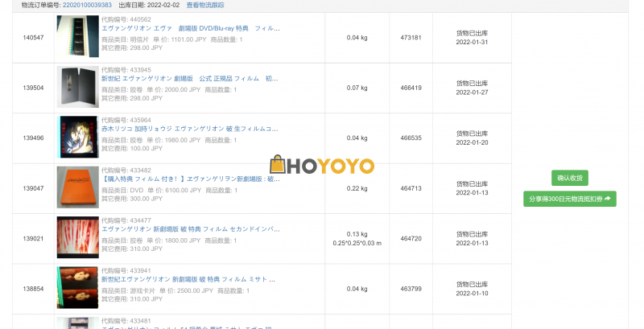Image resolution: width=644 pixels, height=329 pixels.
Task: Click the 0.07 kg weight cell
Action: coord(357,88)
